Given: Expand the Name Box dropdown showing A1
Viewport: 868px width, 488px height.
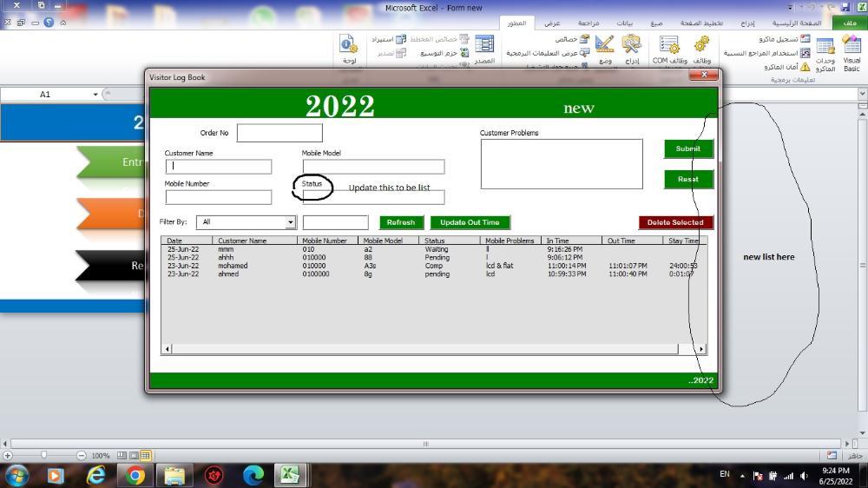Looking at the screenshot, I should click(x=95, y=94).
